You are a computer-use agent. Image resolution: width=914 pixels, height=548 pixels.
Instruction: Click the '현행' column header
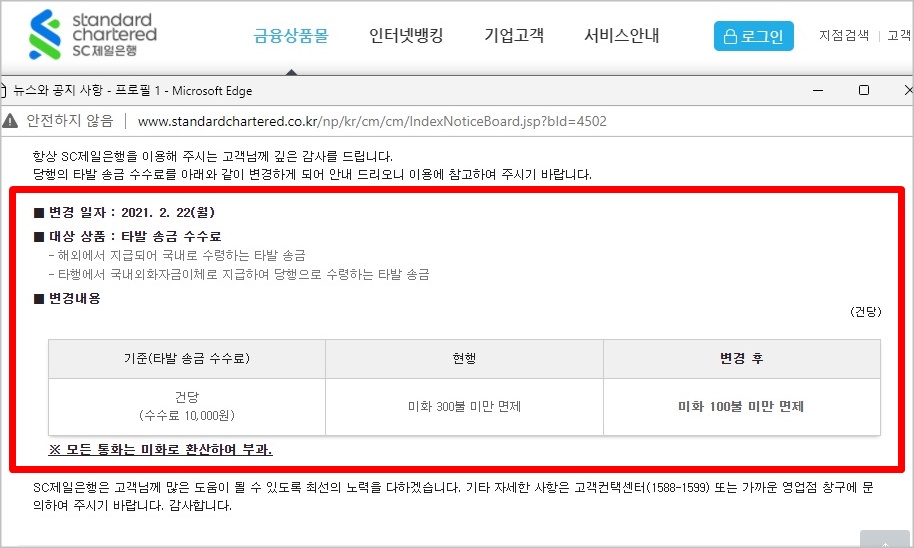pyautogui.click(x=464, y=359)
